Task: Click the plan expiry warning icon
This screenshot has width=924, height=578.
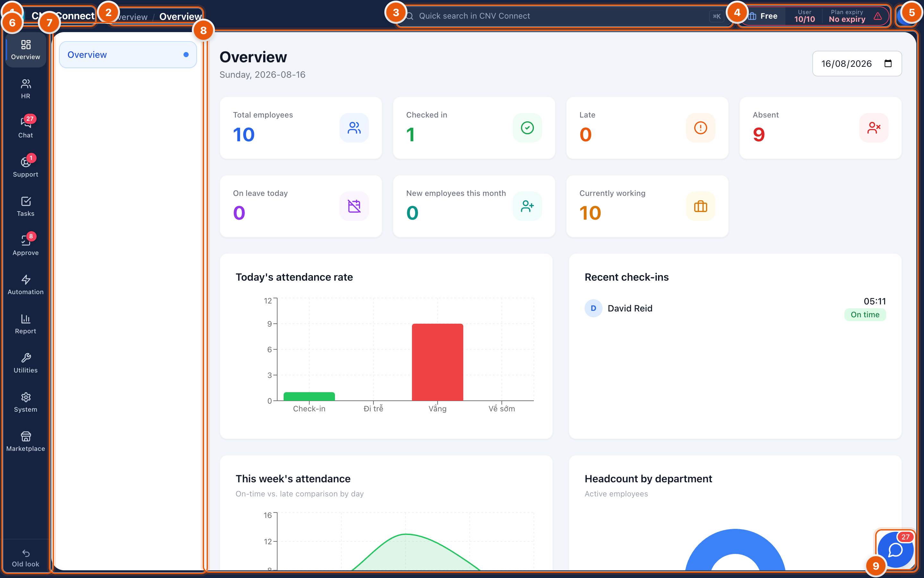Action: coord(878,16)
